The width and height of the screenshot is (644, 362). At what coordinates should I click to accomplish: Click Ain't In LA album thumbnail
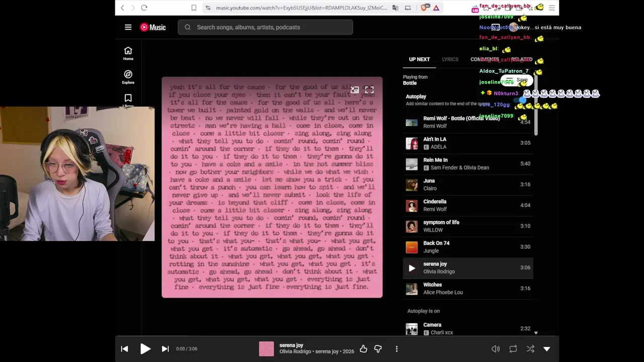pos(412,143)
